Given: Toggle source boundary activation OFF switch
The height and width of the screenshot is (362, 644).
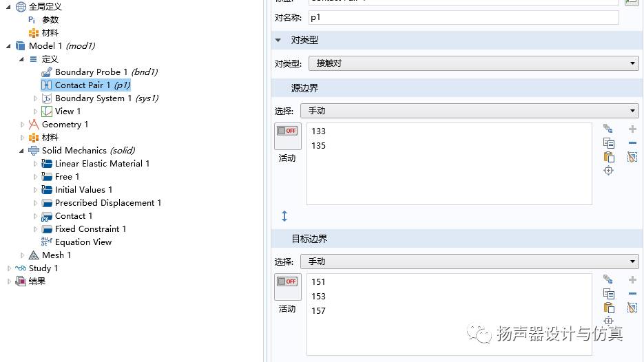Looking at the screenshot, I should coord(287,131).
